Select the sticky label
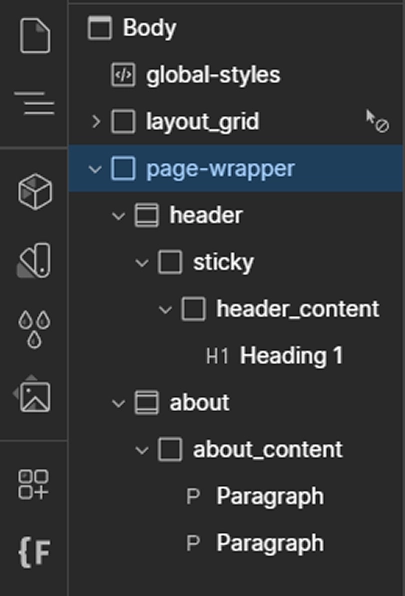 (223, 263)
